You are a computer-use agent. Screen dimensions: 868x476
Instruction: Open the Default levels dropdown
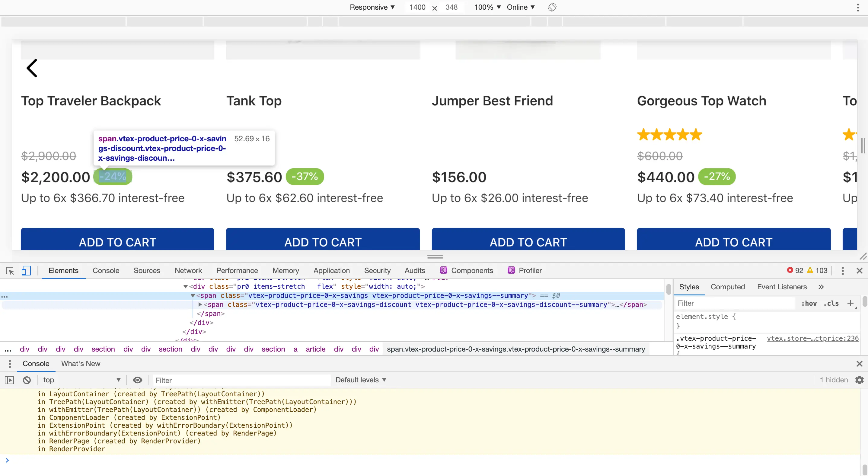(x=360, y=380)
